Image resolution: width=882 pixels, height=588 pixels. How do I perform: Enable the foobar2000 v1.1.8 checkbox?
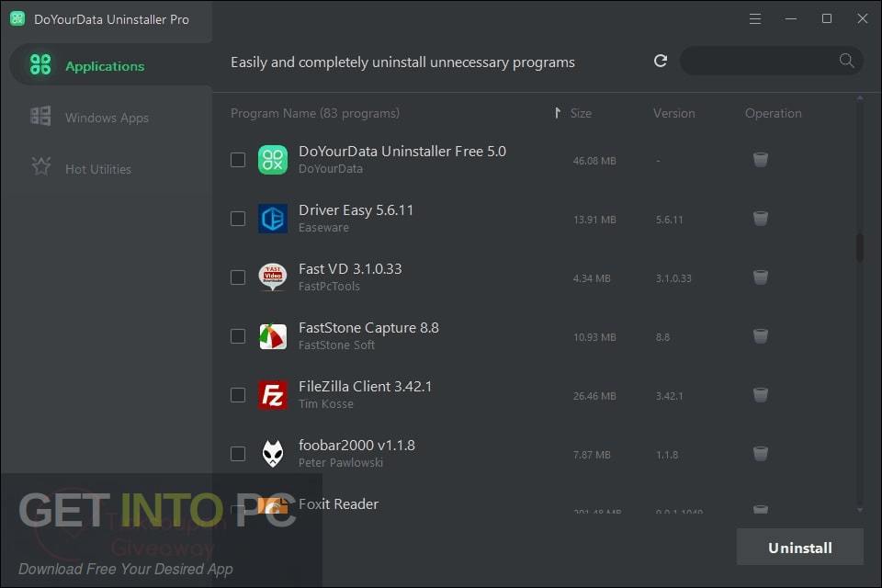(238, 454)
